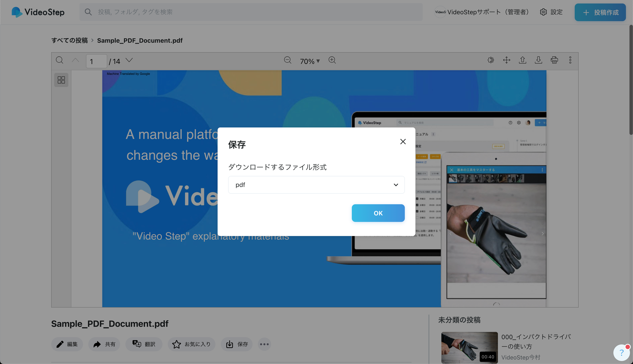Close the 保存 dialog with X
633x364 pixels.
click(403, 142)
